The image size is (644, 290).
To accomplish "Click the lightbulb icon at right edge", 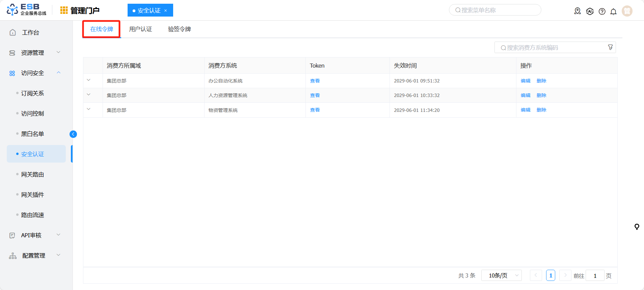I will tap(637, 227).
